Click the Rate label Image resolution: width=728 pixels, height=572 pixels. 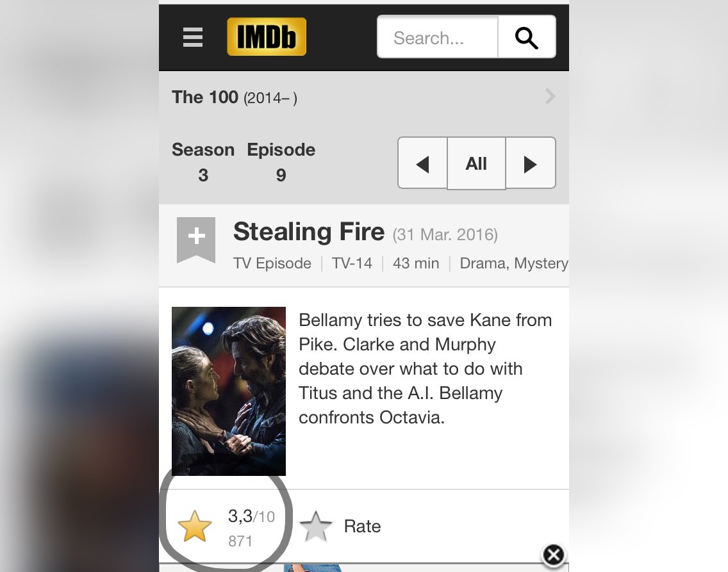coord(362,527)
